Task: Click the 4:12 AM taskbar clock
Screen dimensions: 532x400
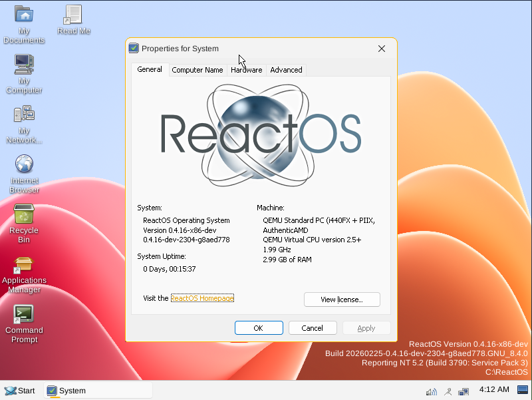Action: pos(494,389)
